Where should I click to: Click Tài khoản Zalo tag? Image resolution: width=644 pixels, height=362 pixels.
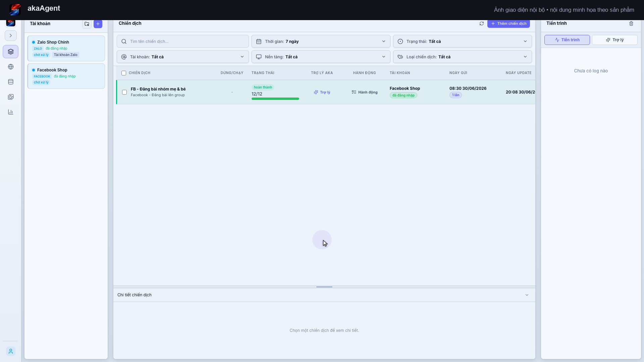66,55
